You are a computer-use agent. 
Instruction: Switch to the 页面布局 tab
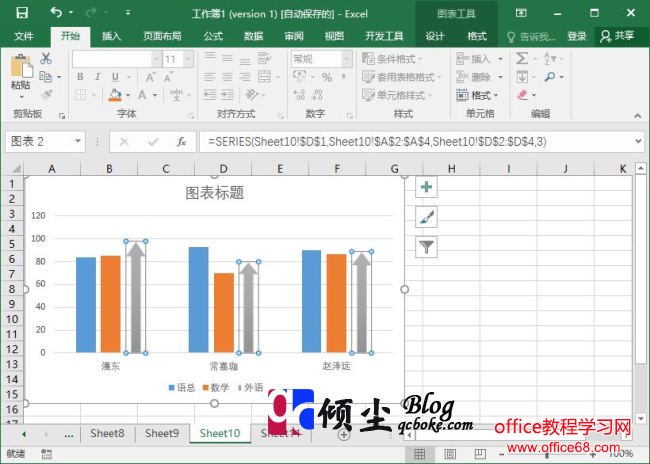pyautogui.click(x=162, y=36)
